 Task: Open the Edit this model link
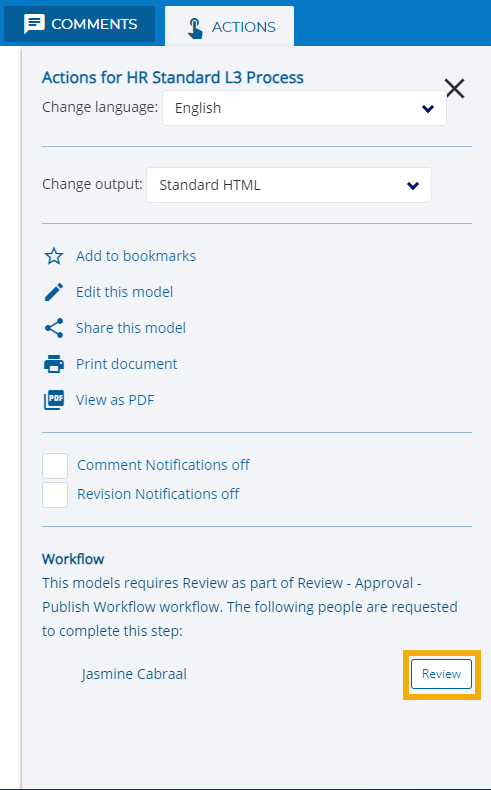[124, 292]
